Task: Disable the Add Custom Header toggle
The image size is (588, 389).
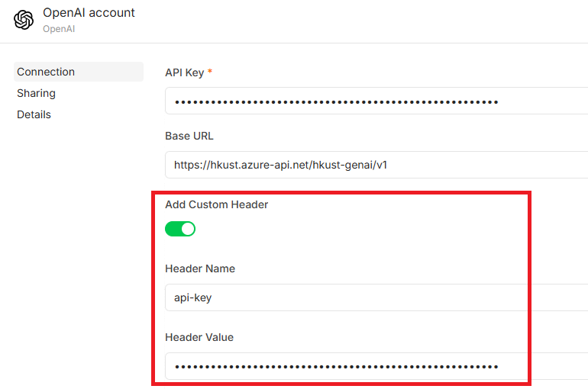Action: coord(180,229)
